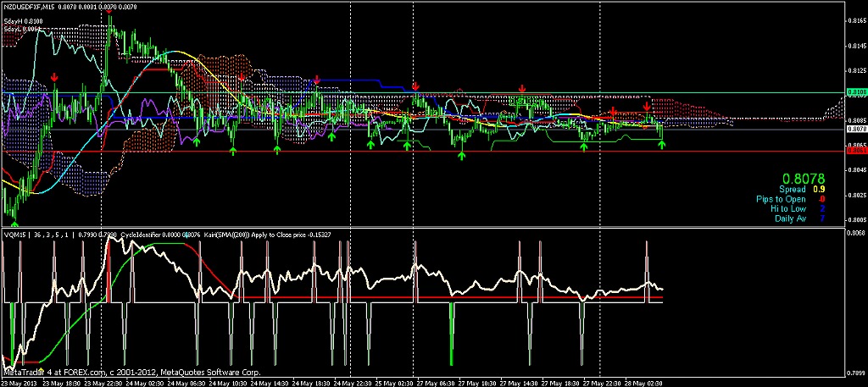Screen dimensions: 868x387
Task: Click the red 0.8061 price tag on the axis
Action: click(x=855, y=152)
